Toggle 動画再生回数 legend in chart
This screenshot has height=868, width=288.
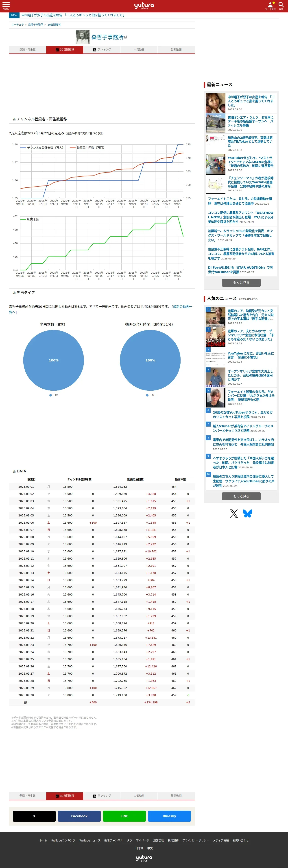click(87, 148)
